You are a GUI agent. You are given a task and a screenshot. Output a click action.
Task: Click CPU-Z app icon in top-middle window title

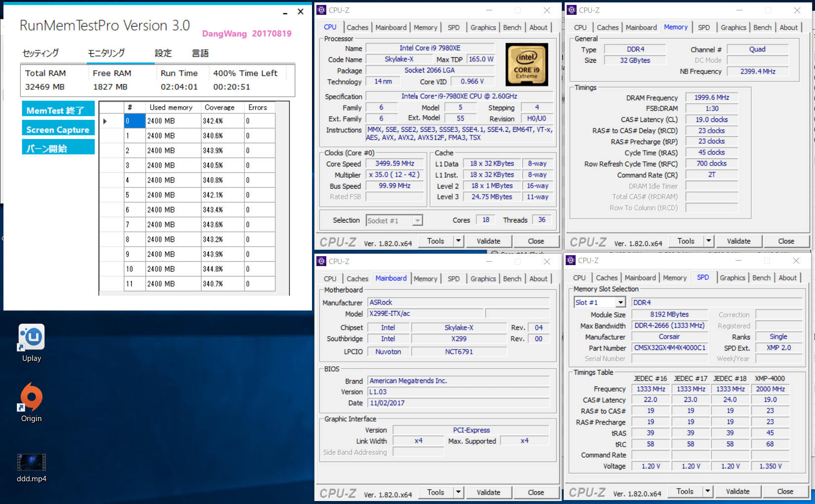tap(322, 10)
